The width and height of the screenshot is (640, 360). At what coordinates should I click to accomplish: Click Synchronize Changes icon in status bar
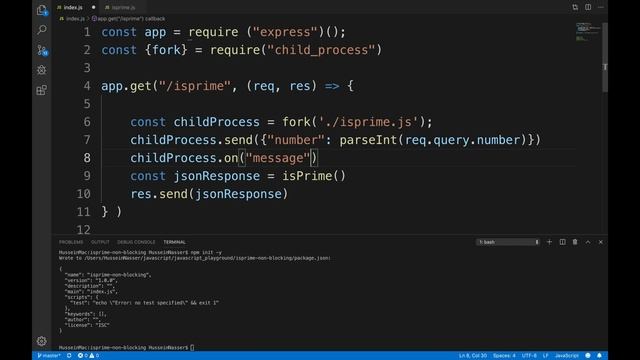click(69, 356)
